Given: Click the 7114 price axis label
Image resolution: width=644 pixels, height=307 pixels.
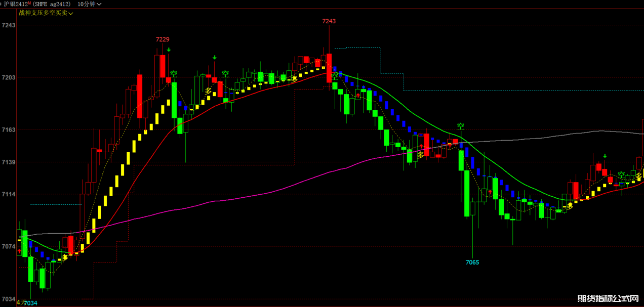Looking at the screenshot, I should (9, 195).
